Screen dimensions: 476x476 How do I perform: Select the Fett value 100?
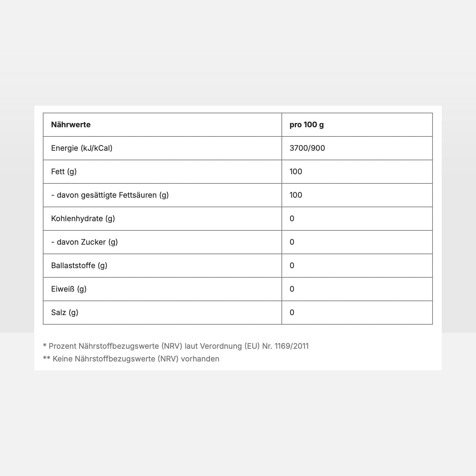(296, 172)
